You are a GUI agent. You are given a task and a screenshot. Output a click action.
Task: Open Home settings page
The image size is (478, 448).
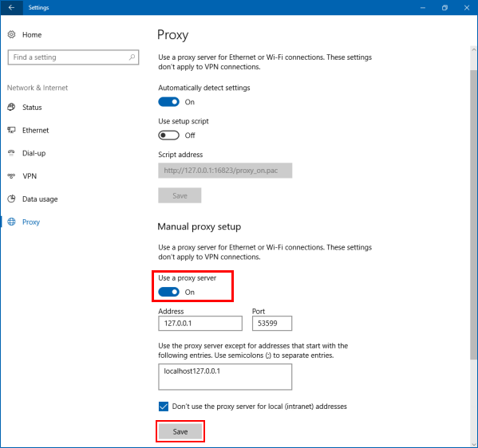[32, 35]
